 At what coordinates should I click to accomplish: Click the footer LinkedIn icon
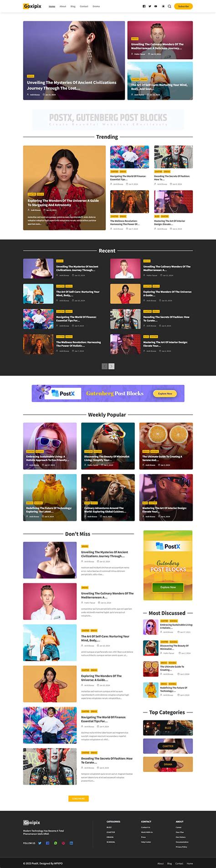point(72,843)
